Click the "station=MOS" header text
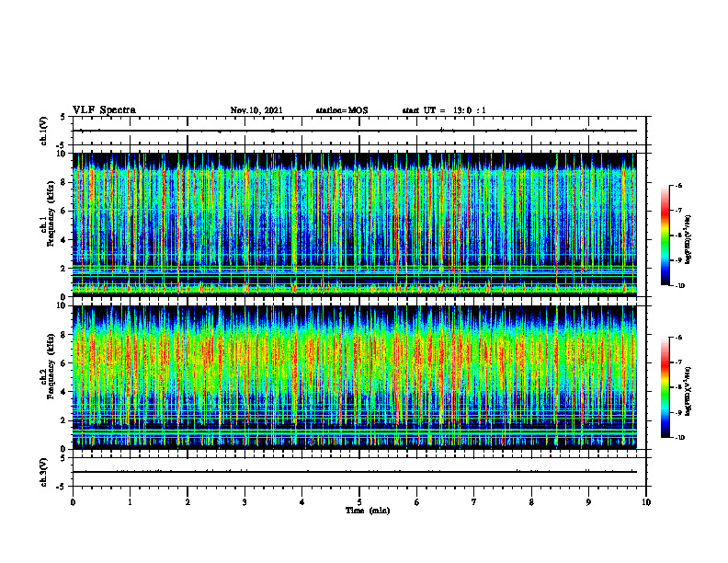Image resolution: width=728 pixels, height=563 pixels. pyautogui.click(x=342, y=110)
